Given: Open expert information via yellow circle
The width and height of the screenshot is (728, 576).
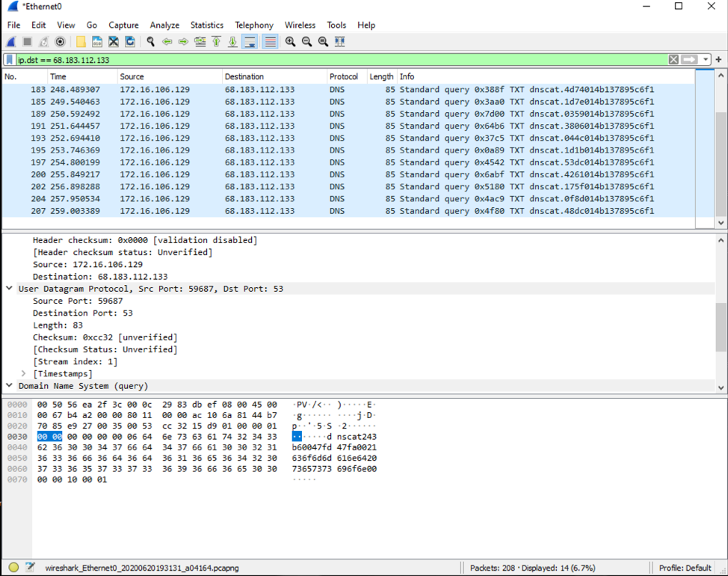Looking at the screenshot, I should [x=13, y=567].
